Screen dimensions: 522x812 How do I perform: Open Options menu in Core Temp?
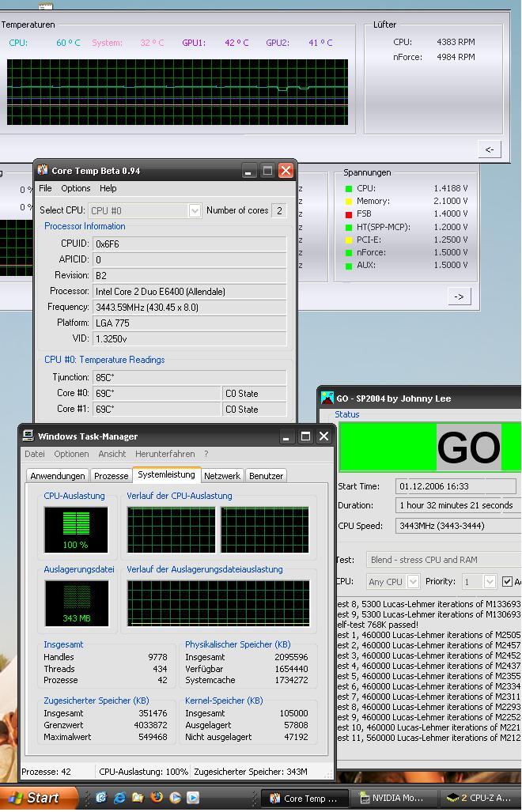(x=76, y=188)
